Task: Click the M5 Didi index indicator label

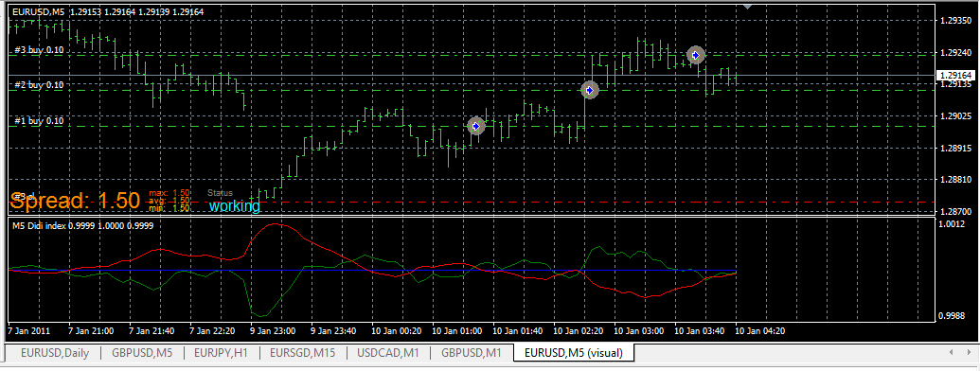Action: coord(82,226)
